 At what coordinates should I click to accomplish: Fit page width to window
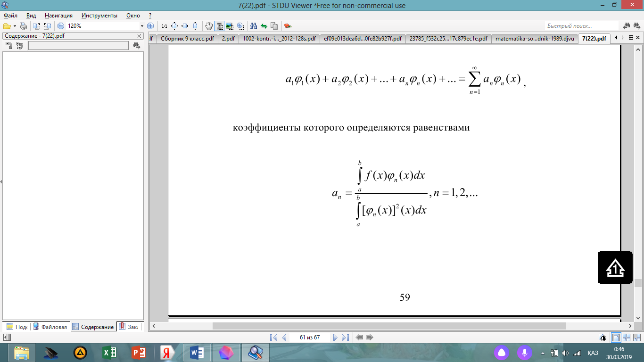pos(184,26)
